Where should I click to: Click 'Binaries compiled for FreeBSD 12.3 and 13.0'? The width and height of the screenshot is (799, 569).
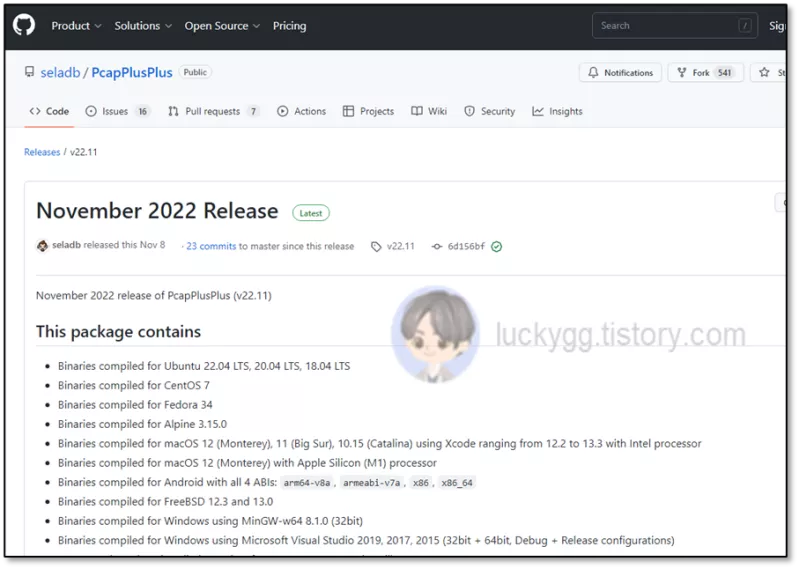165,501
